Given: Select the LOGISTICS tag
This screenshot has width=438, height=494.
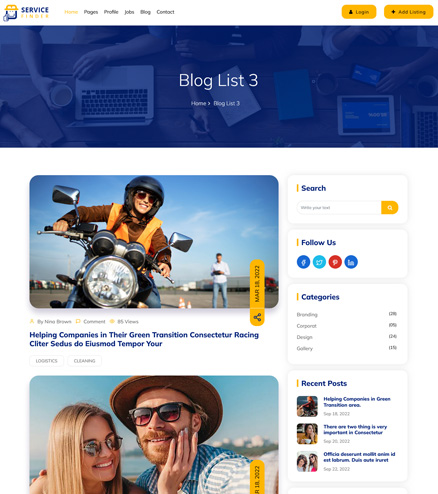Looking at the screenshot, I should [46, 361].
